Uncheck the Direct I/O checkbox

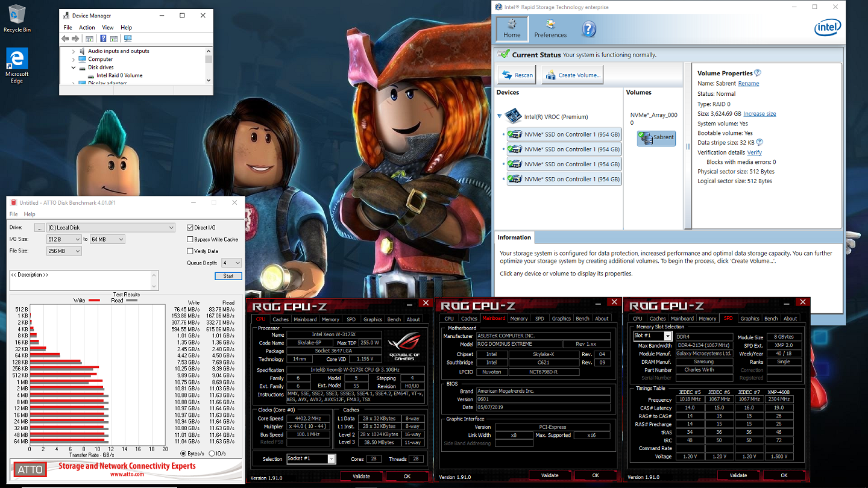pyautogui.click(x=190, y=228)
